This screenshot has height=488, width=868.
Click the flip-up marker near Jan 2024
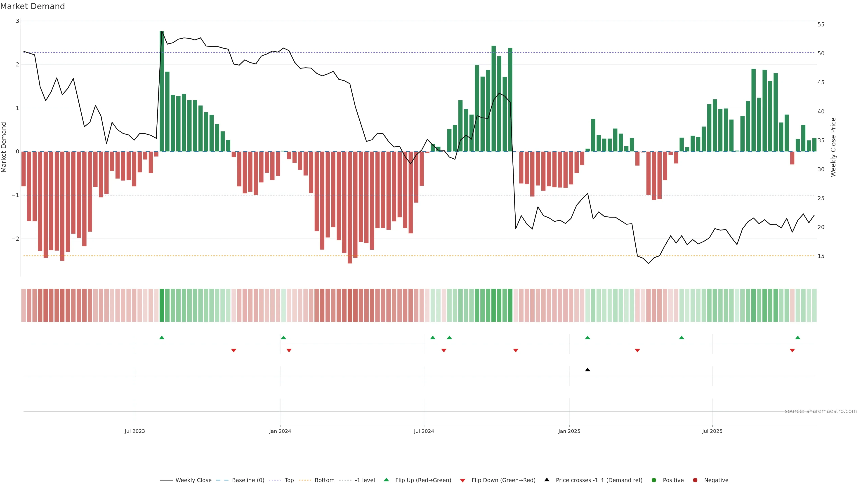point(283,338)
